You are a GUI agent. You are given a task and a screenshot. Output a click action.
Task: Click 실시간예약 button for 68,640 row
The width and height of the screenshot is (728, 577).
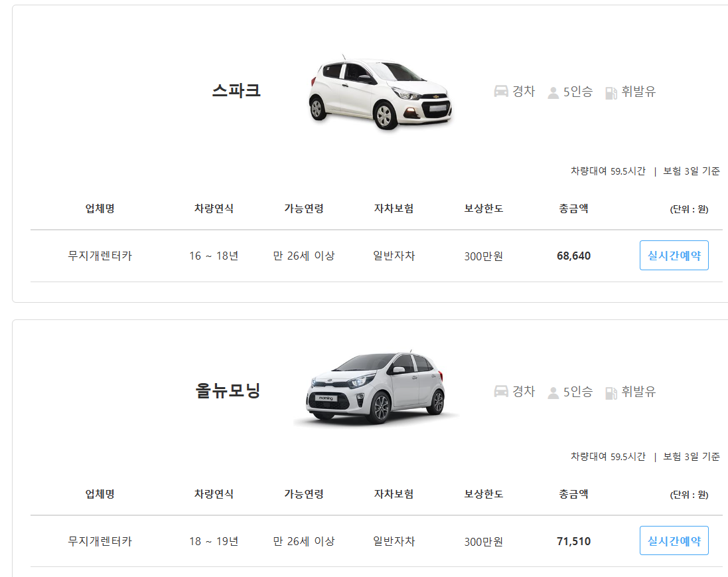tap(674, 255)
